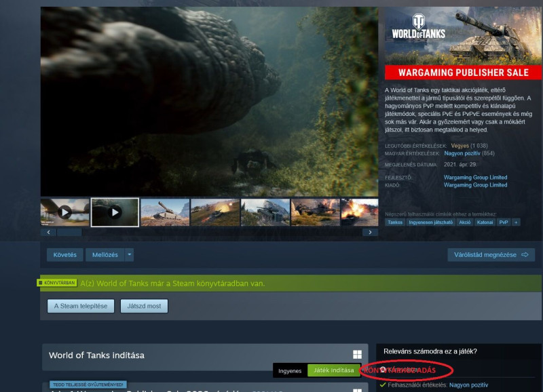Open developer Wargaming Group Limited link
The image size is (543, 392).
pyautogui.click(x=476, y=177)
